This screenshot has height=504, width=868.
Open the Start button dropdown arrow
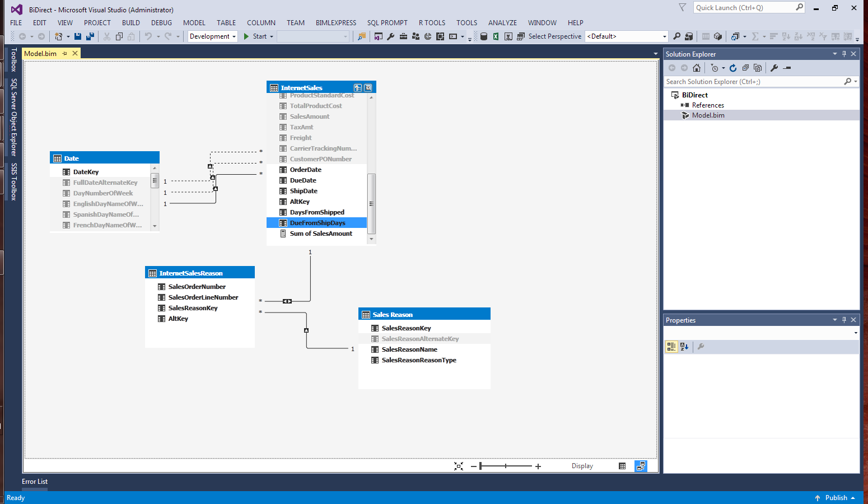click(x=272, y=36)
